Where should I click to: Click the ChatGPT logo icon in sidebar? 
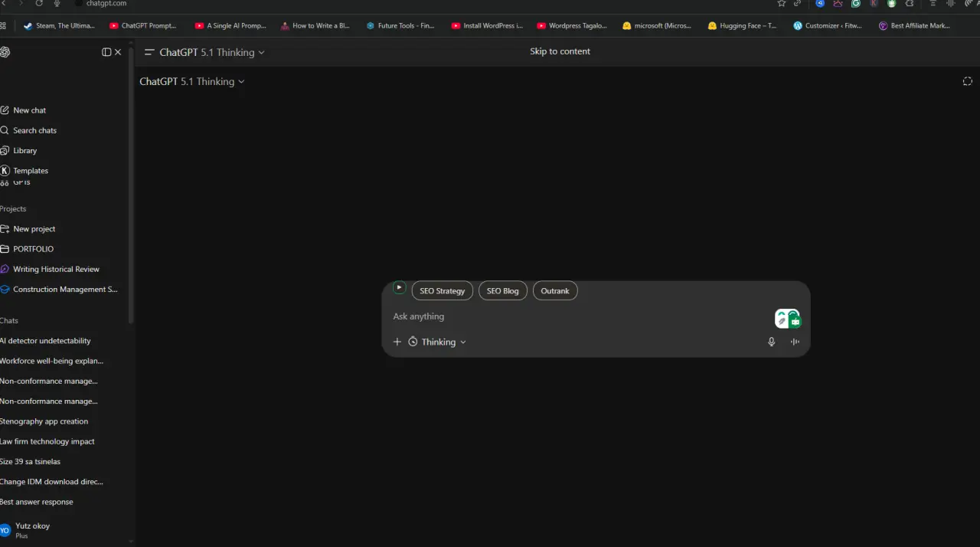click(5, 52)
